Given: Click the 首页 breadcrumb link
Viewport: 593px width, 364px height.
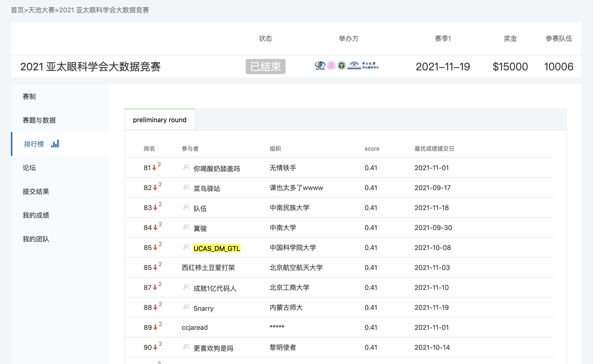Looking at the screenshot, I should coord(17,10).
